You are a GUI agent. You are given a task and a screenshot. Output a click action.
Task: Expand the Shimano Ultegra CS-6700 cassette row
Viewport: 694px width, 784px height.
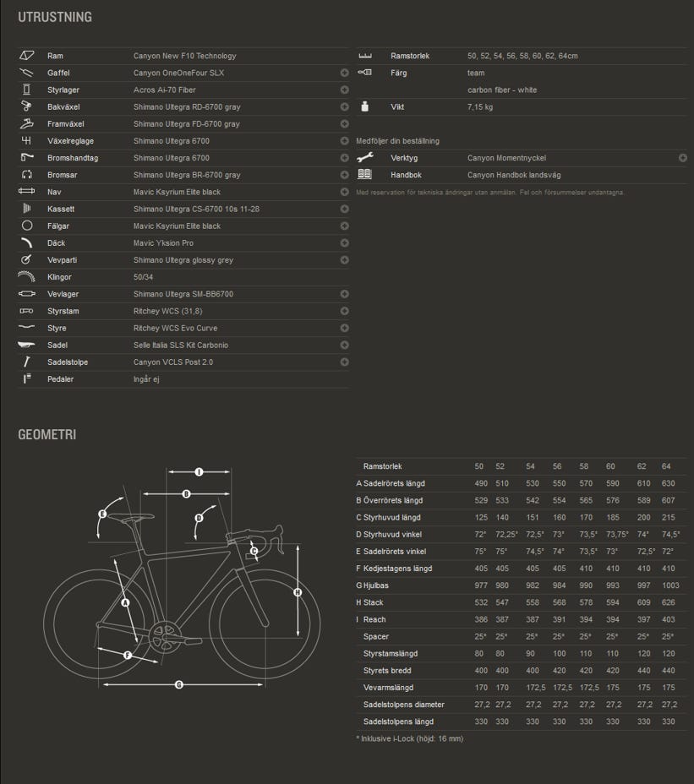(344, 209)
